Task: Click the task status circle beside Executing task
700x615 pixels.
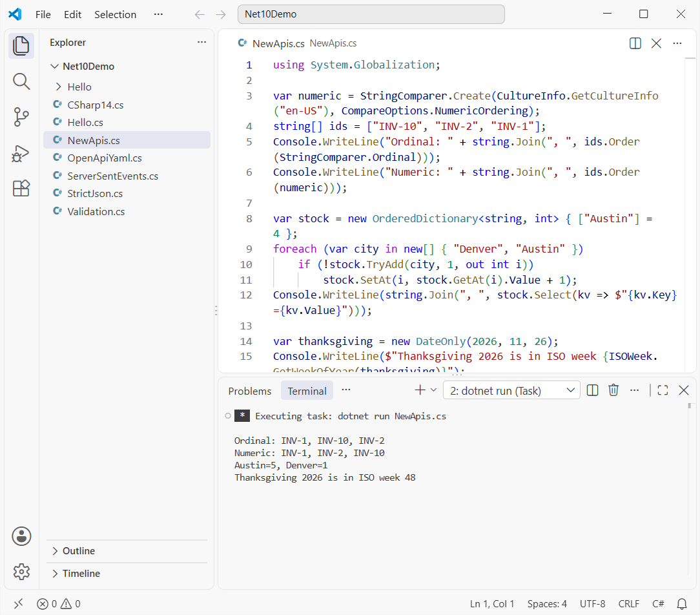Action: 228,416
